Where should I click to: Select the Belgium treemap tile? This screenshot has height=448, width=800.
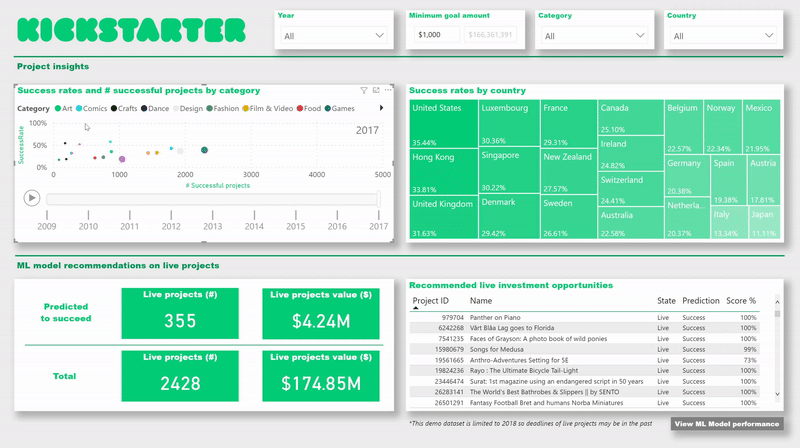click(684, 127)
